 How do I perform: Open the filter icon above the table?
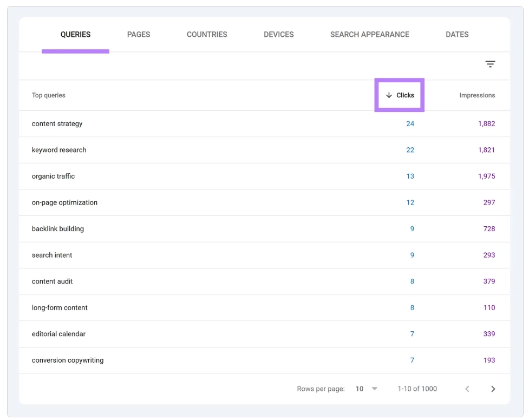[x=490, y=64]
